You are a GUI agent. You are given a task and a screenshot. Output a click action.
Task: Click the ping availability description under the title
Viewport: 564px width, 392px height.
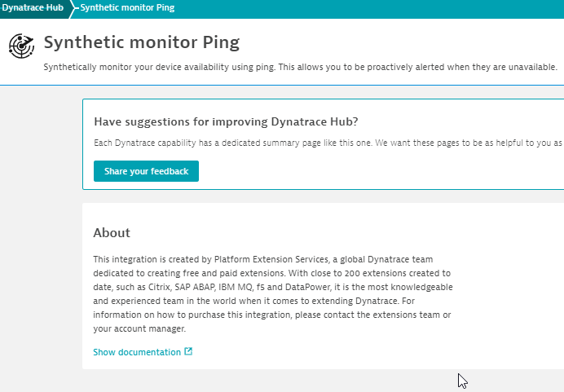click(x=300, y=67)
